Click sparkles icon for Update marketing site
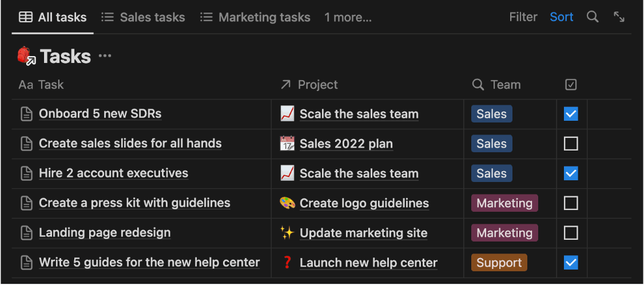The height and width of the screenshot is (285, 644). coord(287,233)
